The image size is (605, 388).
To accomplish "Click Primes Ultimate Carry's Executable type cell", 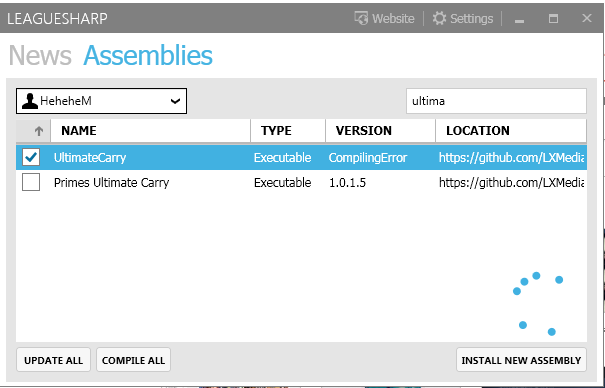I will 282,182.
